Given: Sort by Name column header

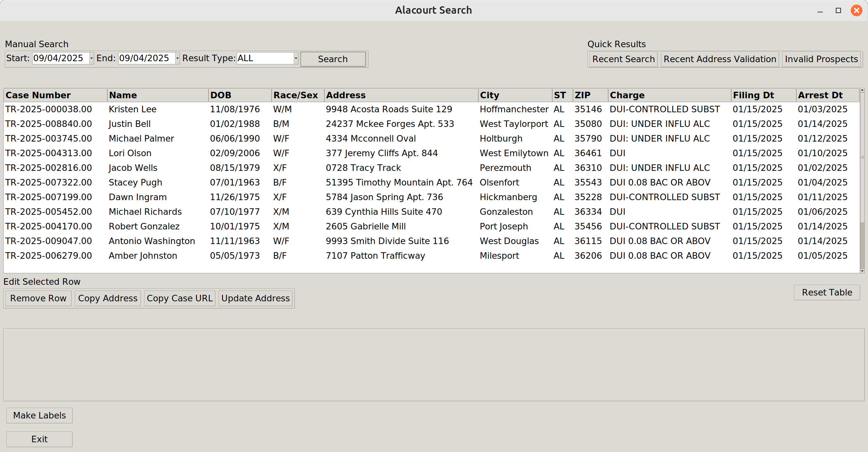Looking at the screenshot, I should click(158, 95).
